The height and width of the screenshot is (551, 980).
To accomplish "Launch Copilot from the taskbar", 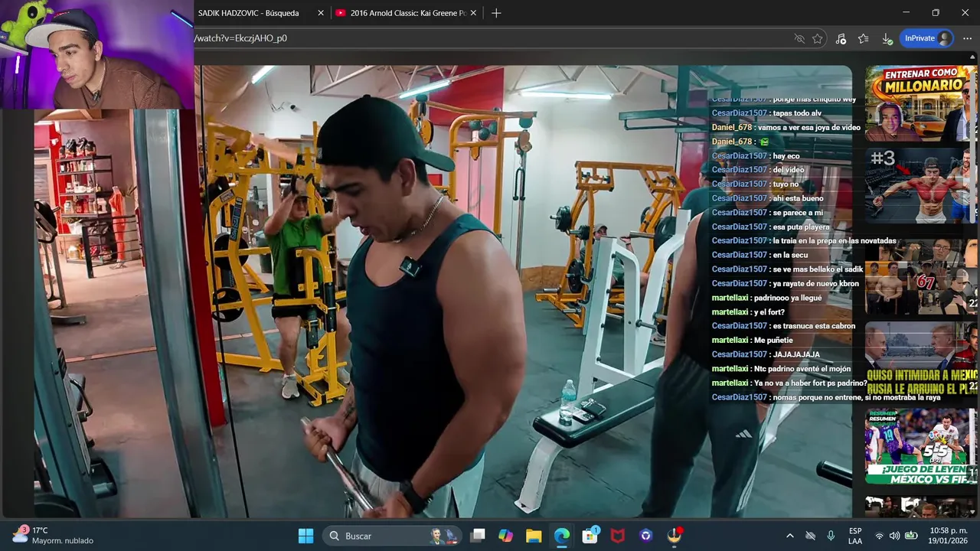I will pyautogui.click(x=505, y=536).
